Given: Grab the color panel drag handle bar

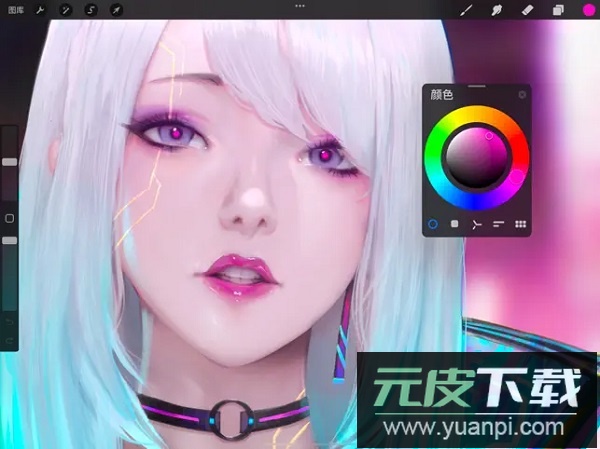Looking at the screenshot, I should coord(477,87).
